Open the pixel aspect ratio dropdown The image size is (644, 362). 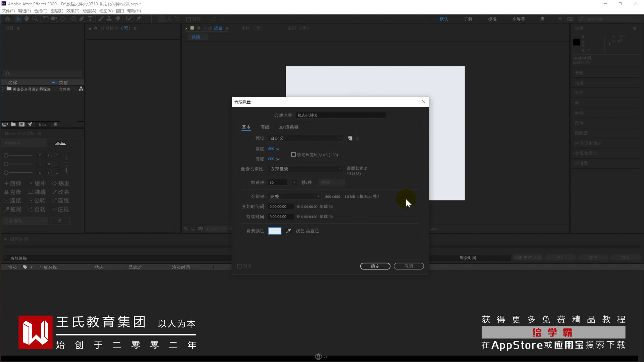tap(305, 169)
